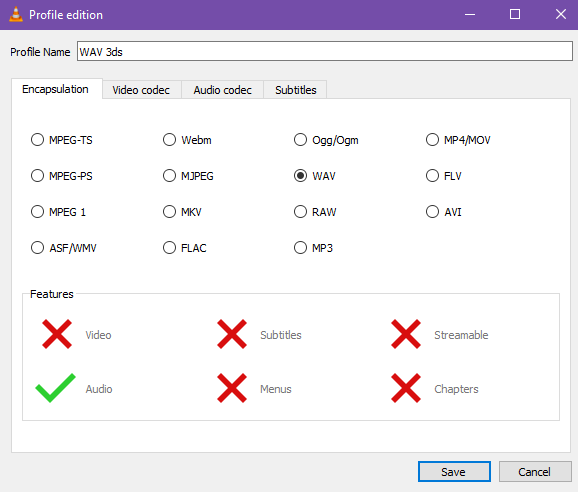
Task: Click the green checkmark icon beside Audio
Action: 55,388
